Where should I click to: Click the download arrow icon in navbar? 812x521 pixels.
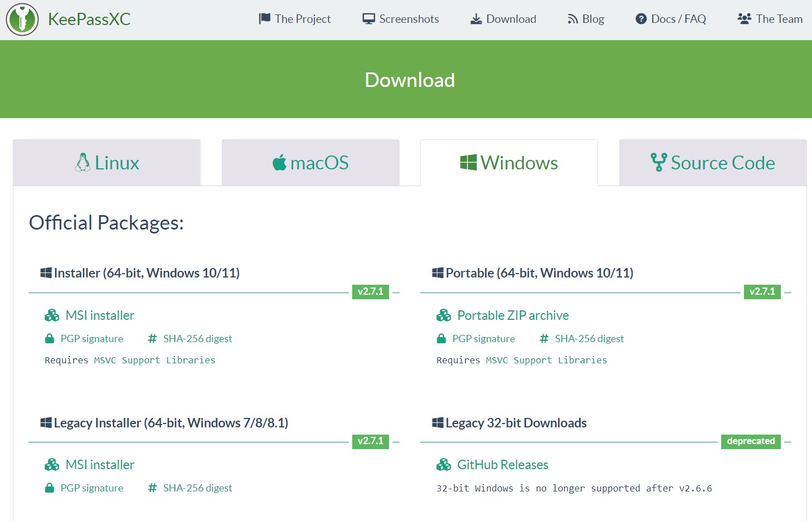click(x=476, y=18)
